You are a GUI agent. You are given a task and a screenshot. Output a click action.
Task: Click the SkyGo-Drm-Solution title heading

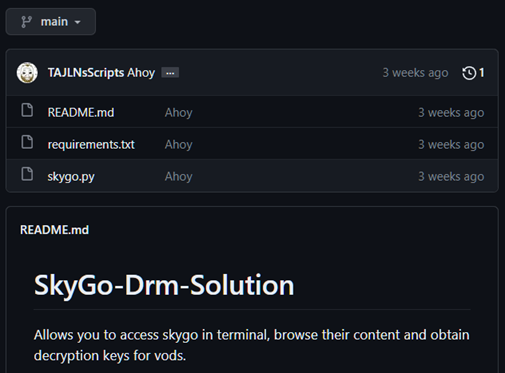(x=164, y=285)
